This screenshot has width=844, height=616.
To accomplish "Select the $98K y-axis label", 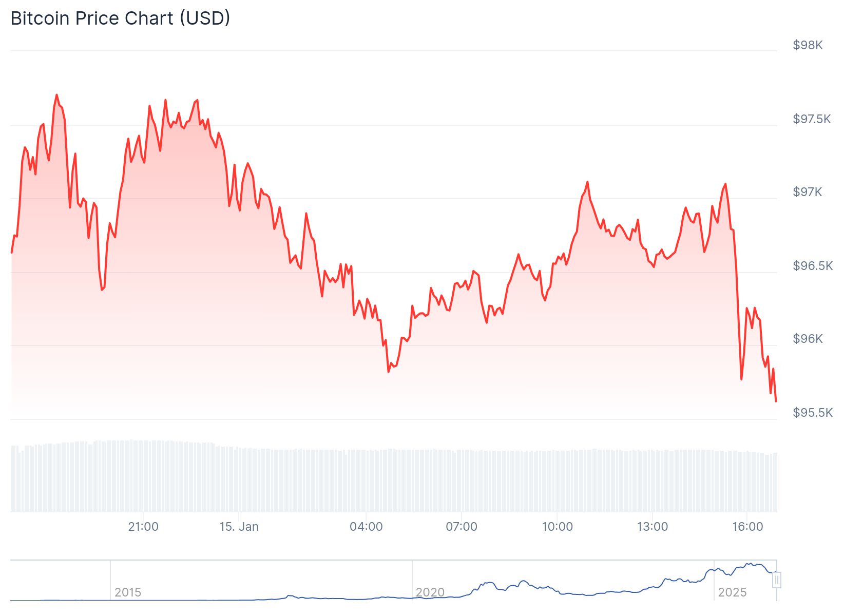I will point(808,45).
